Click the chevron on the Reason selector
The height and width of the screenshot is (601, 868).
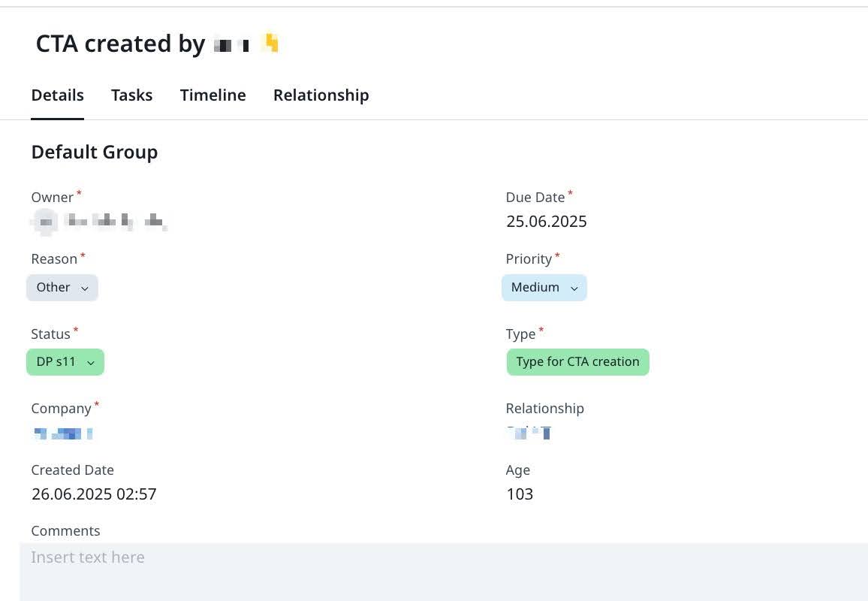[85, 288]
